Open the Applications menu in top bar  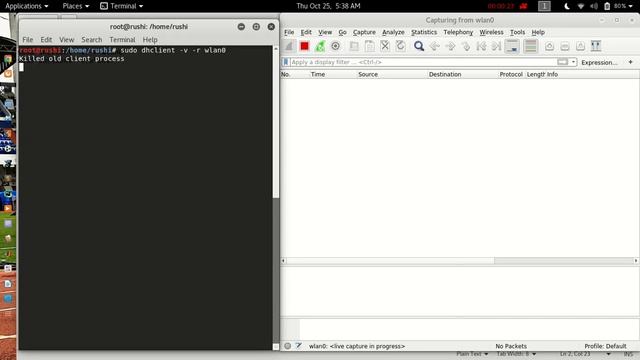pos(27,6)
